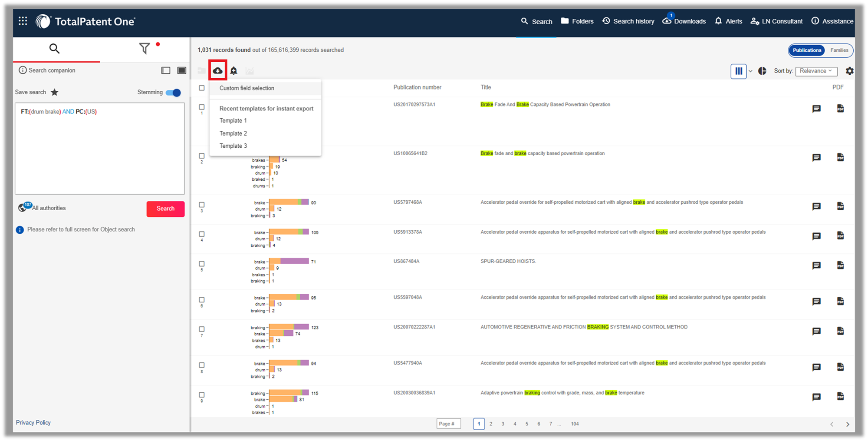Click the export cloud download icon
868x441 pixels.
point(218,70)
